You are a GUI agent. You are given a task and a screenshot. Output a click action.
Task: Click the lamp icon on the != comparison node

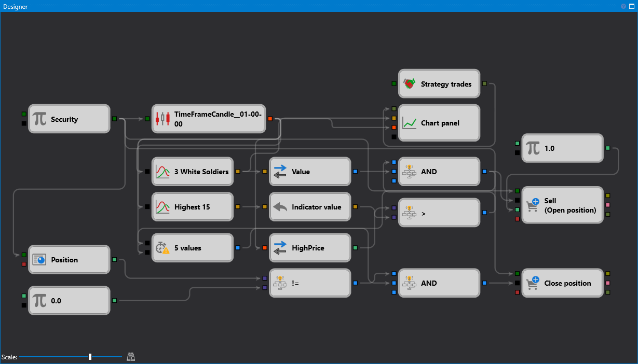point(281,283)
